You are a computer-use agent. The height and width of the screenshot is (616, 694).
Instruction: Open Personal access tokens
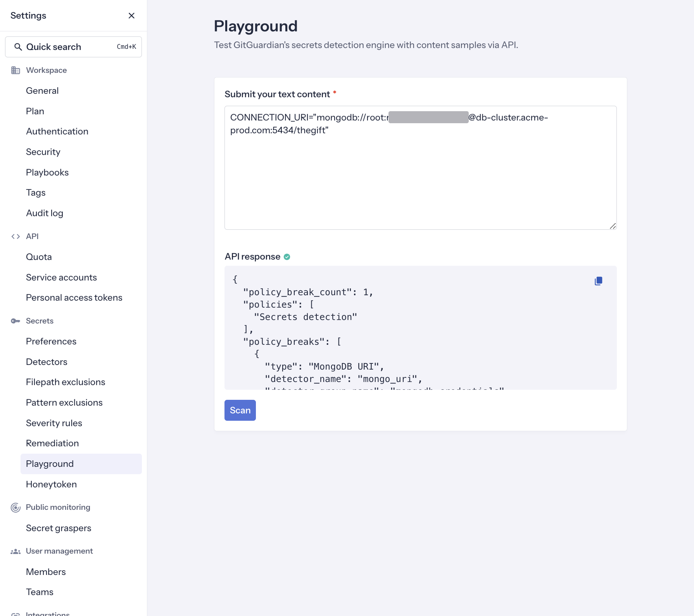coord(74,298)
